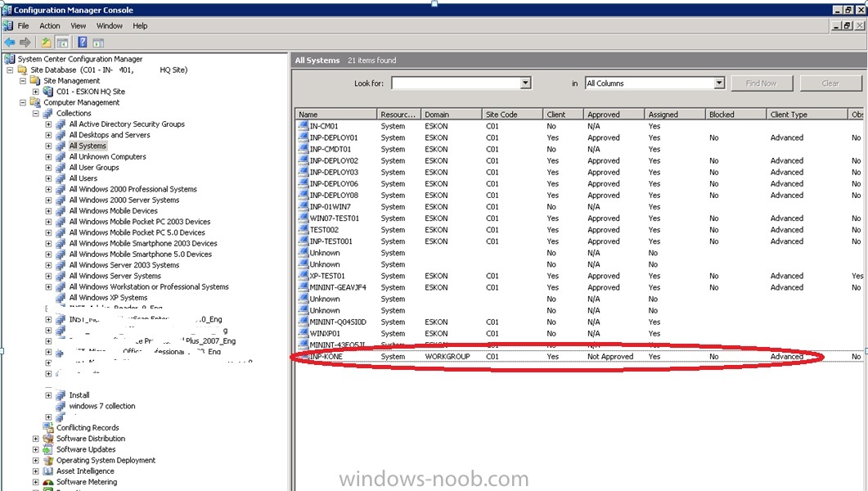Click the Find Now button

coord(762,83)
